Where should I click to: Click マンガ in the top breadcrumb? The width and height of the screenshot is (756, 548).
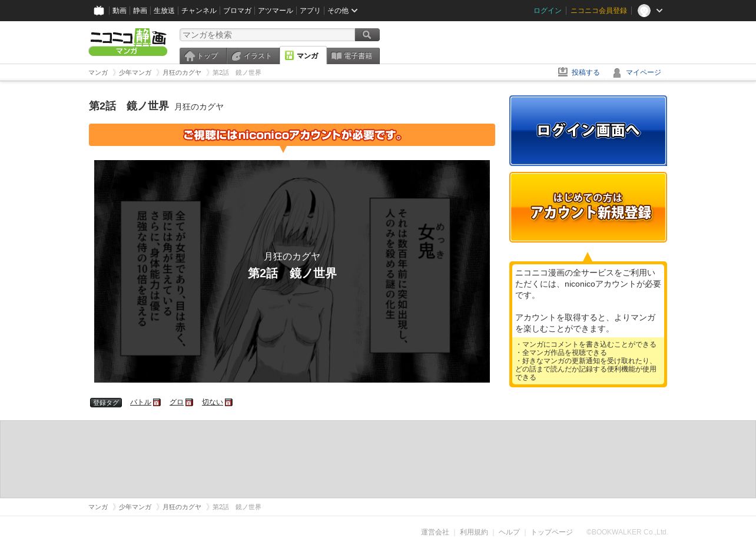pyautogui.click(x=98, y=72)
